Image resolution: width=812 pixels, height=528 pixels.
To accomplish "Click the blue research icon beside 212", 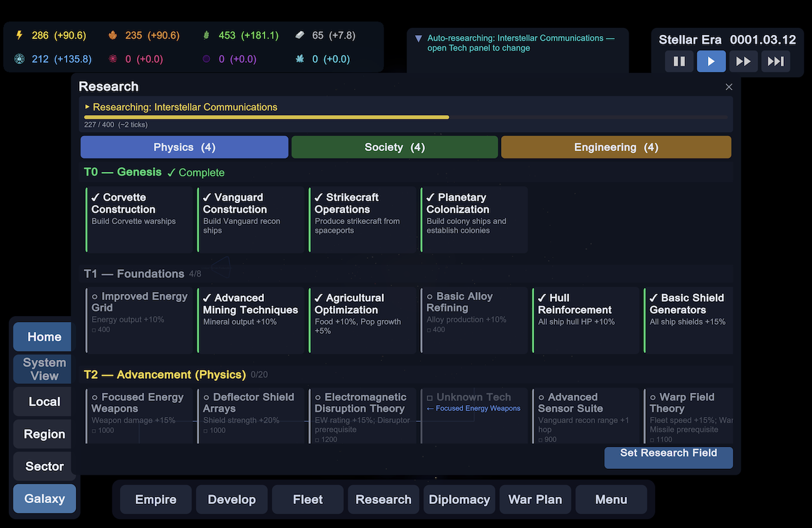I will (x=19, y=59).
